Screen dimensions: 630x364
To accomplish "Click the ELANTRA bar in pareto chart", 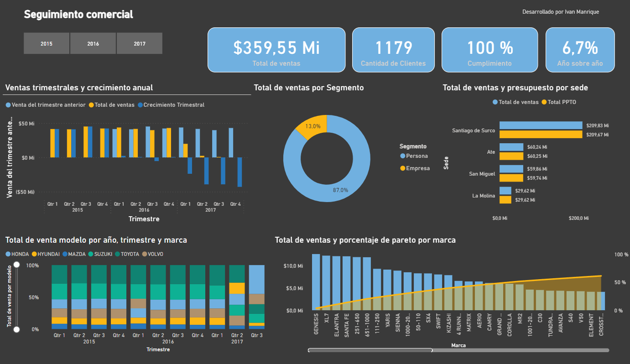I will 336,283.
